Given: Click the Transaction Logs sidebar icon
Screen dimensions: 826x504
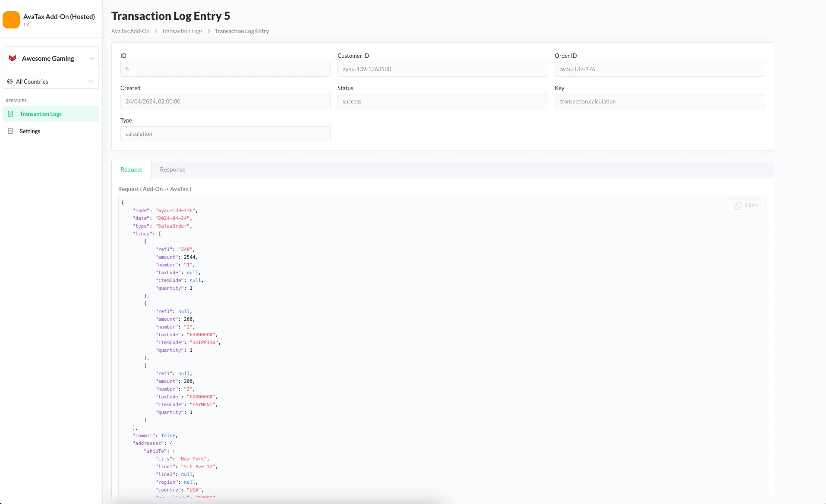Looking at the screenshot, I should click(10, 114).
